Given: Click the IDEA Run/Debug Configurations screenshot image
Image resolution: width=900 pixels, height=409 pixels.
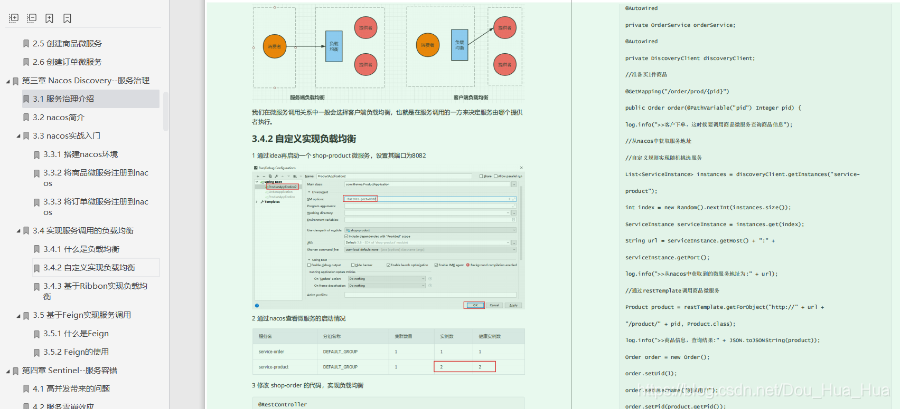Looking at the screenshot, I should (388, 236).
